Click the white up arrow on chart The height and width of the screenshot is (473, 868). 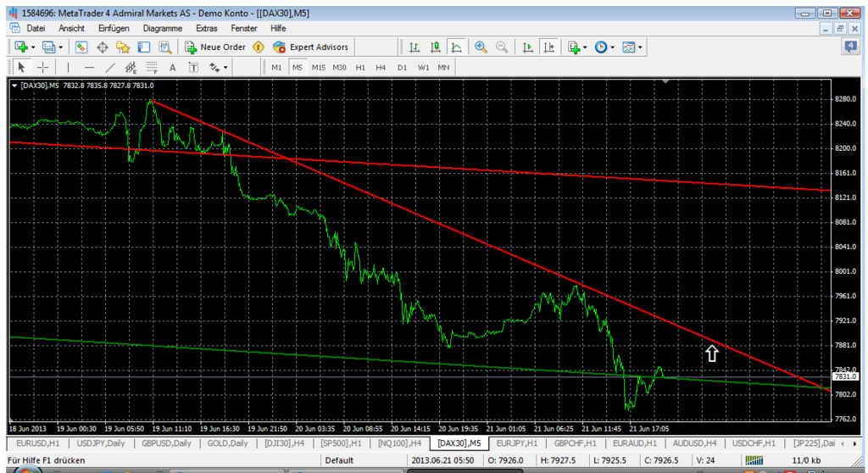pyautogui.click(x=712, y=353)
